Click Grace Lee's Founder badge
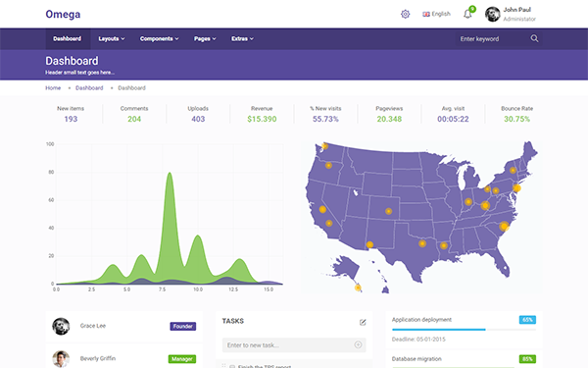Image resolution: width=588 pixels, height=368 pixels. 183,327
